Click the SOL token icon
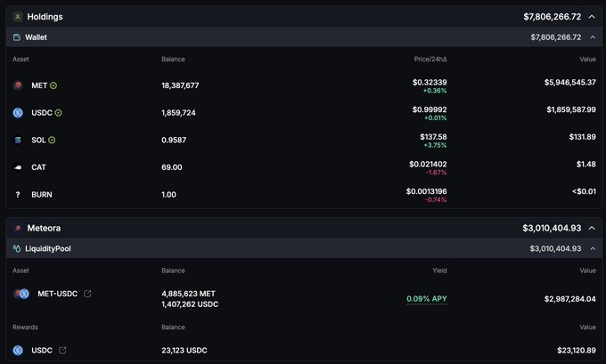This screenshot has width=606, height=364. click(x=18, y=140)
